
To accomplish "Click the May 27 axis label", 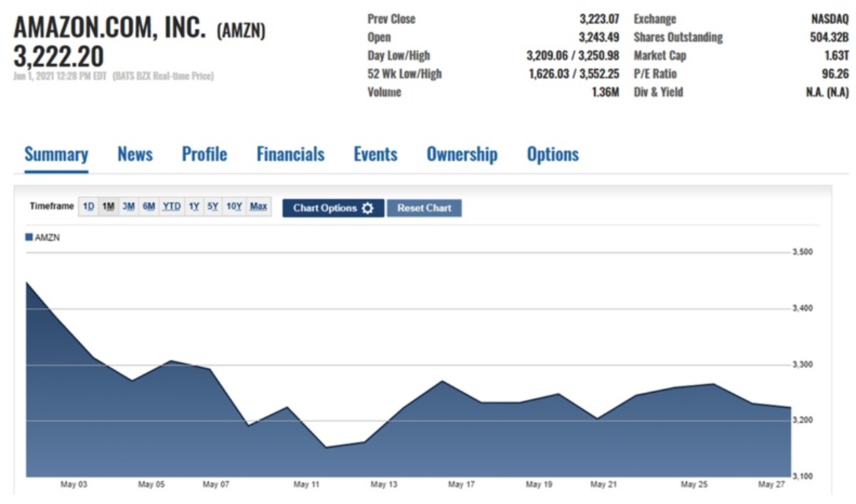I will click(x=771, y=485).
